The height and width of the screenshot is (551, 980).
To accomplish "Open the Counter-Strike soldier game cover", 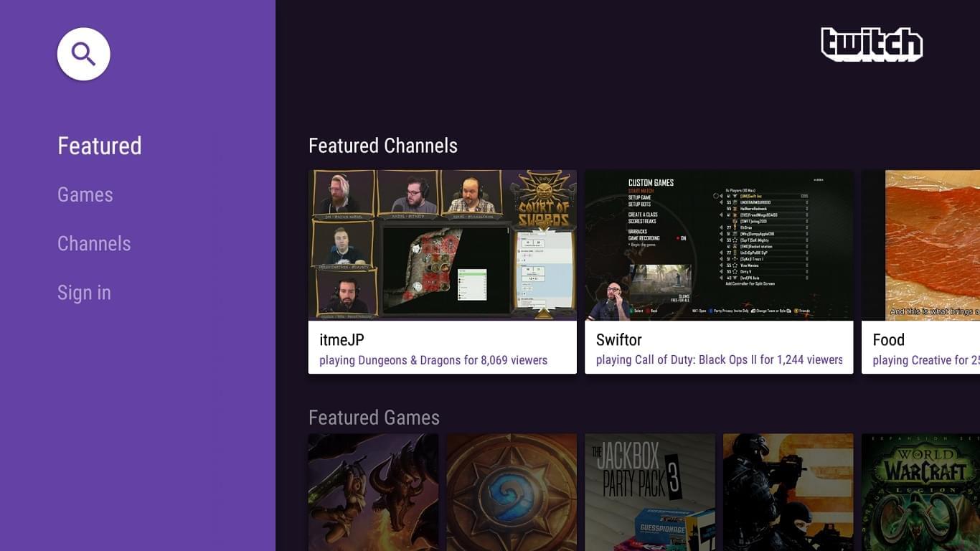I will click(788, 492).
